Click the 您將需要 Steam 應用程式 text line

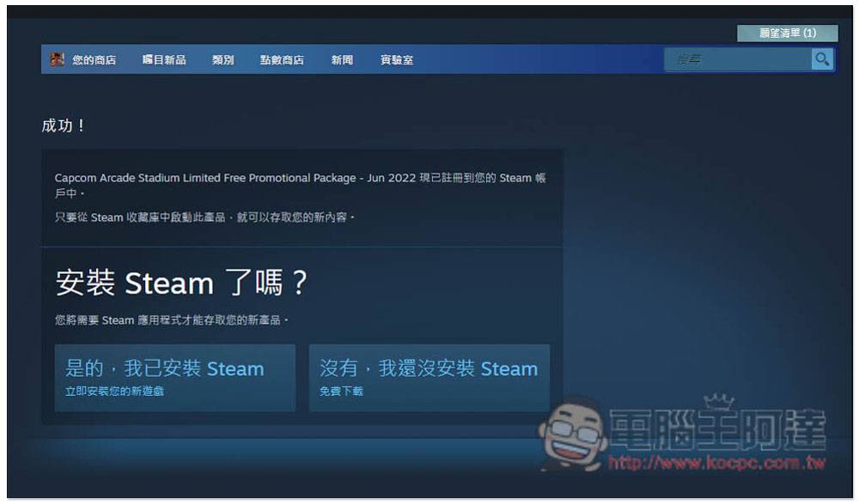(172, 320)
